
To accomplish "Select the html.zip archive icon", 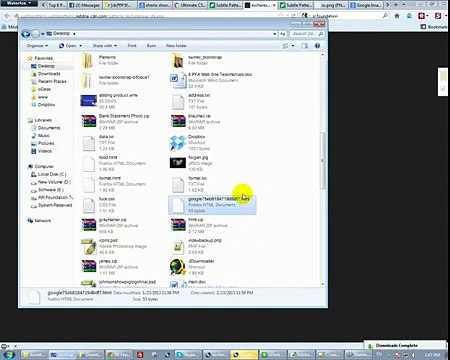I will pos(178,225).
